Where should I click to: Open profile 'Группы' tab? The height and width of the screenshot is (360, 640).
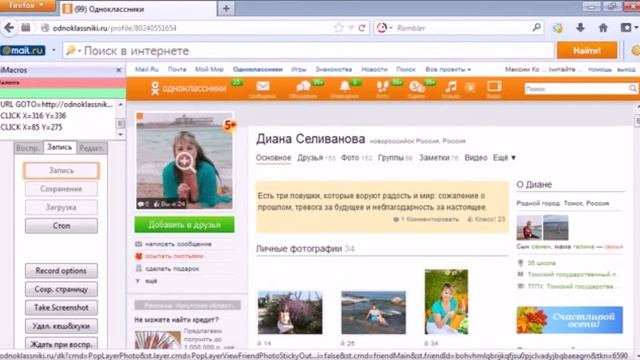coord(391,158)
